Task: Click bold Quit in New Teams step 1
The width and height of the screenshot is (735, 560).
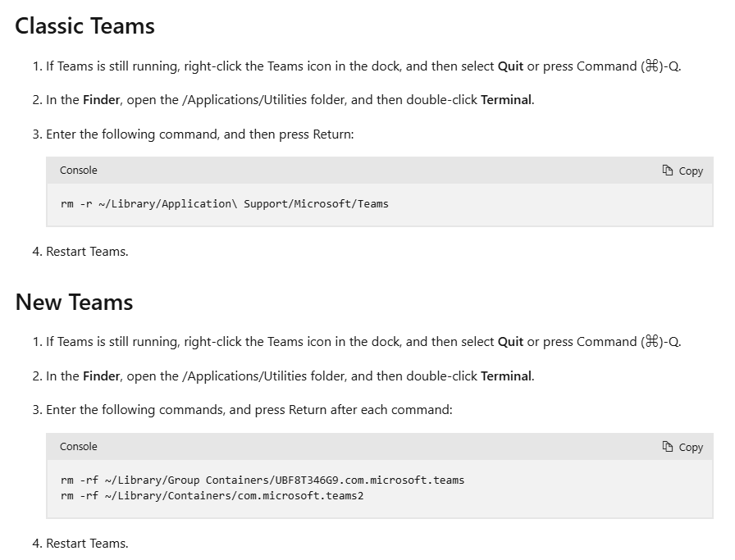Action: 510,342
